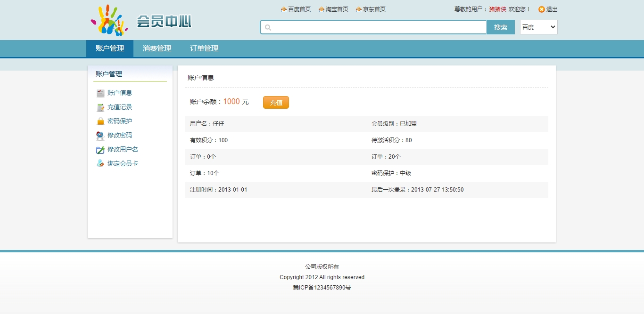Click the house icon beside 百度首页
Image resolution: width=644 pixels, height=314 pixels.
coord(284,9)
